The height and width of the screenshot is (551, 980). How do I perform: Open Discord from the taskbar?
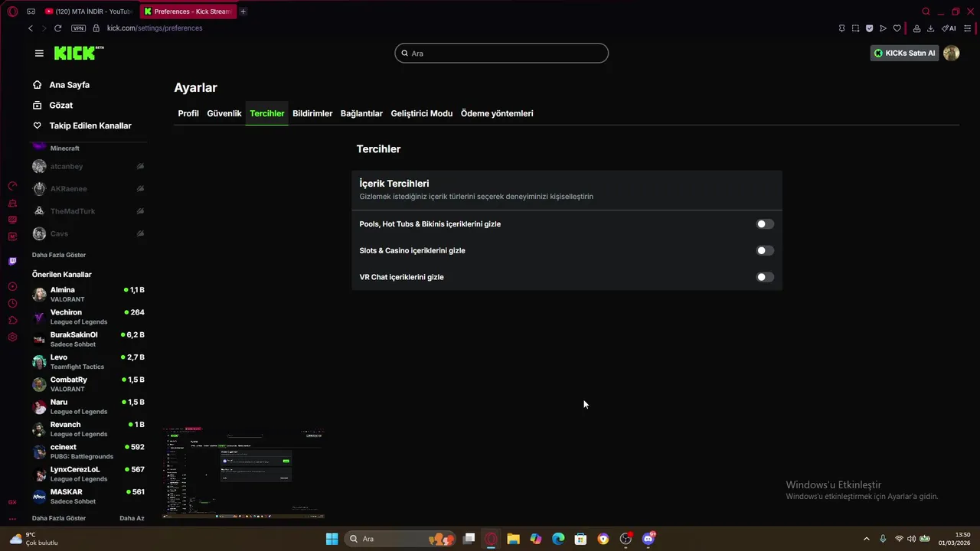point(648,539)
